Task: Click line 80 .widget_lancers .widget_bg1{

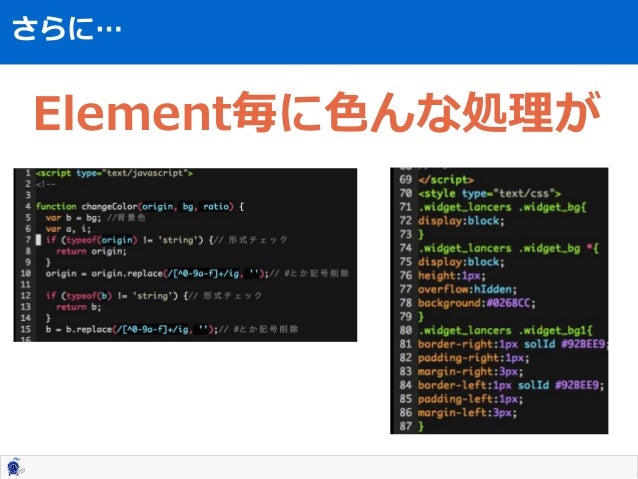Action: (x=505, y=330)
